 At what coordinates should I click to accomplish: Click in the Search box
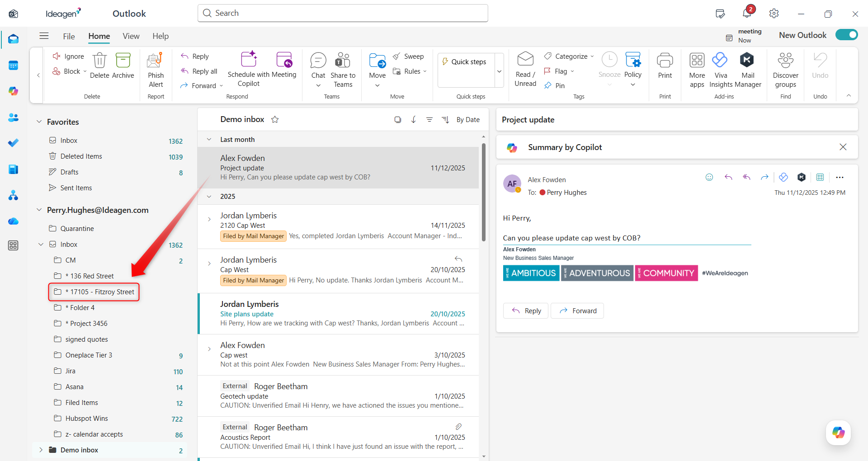[343, 13]
